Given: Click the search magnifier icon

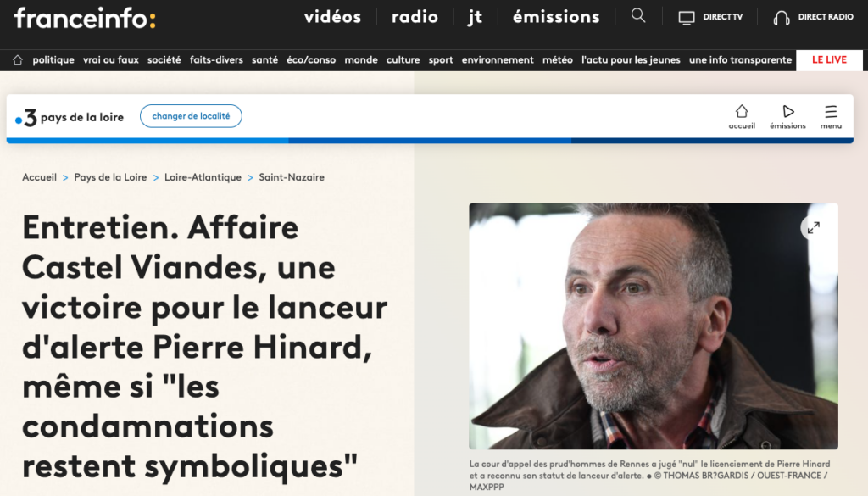Looking at the screenshot, I should (x=638, y=15).
